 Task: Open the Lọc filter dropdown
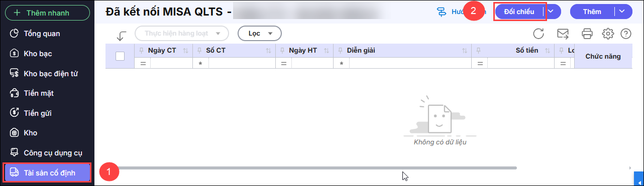(x=259, y=34)
